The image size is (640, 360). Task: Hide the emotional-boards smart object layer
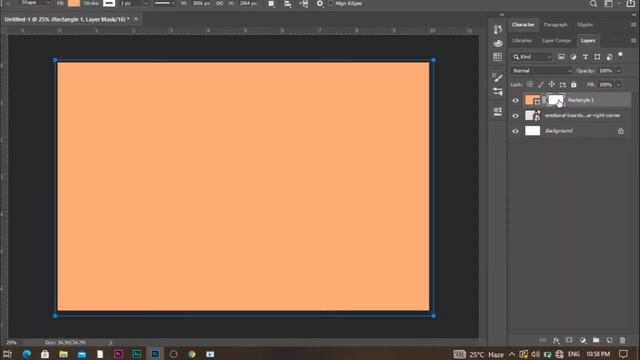pyautogui.click(x=516, y=116)
